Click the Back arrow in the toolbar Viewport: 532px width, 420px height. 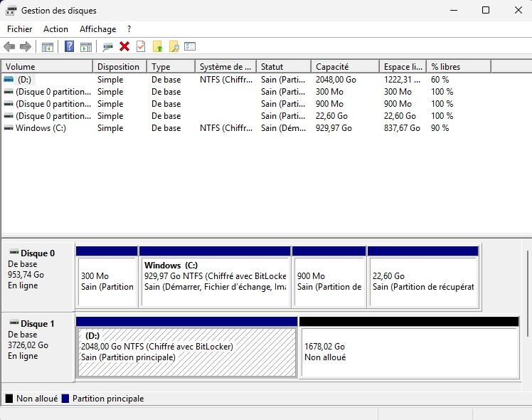(x=9, y=46)
